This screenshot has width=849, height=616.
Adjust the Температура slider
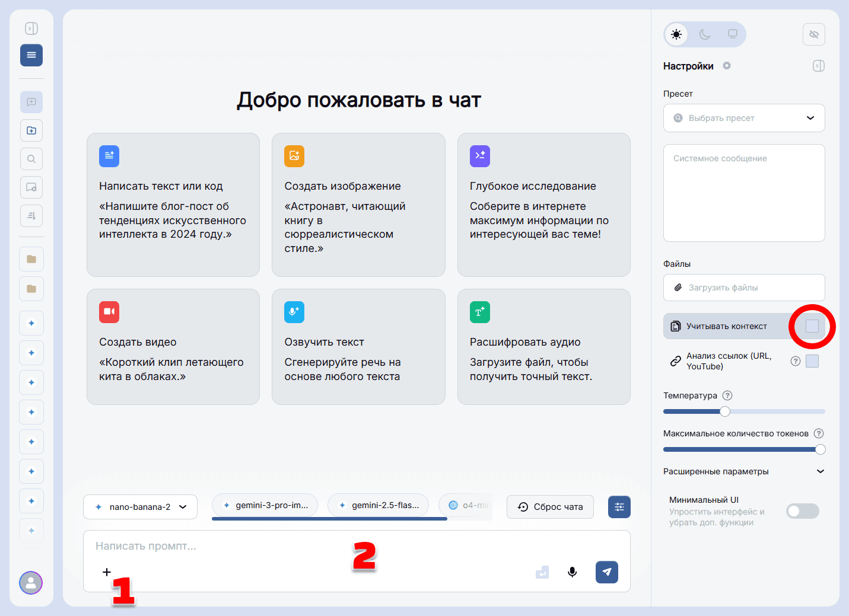tap(724, 411)
